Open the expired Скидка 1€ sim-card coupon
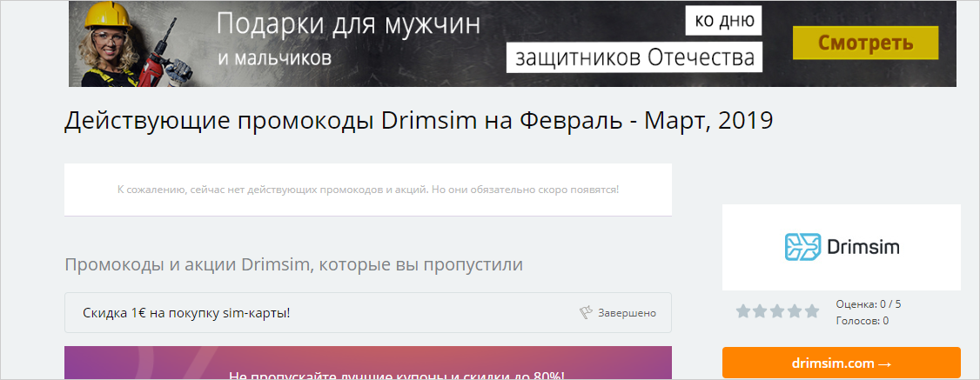Viewport: 980px width, 380px height. coord(186,313)
